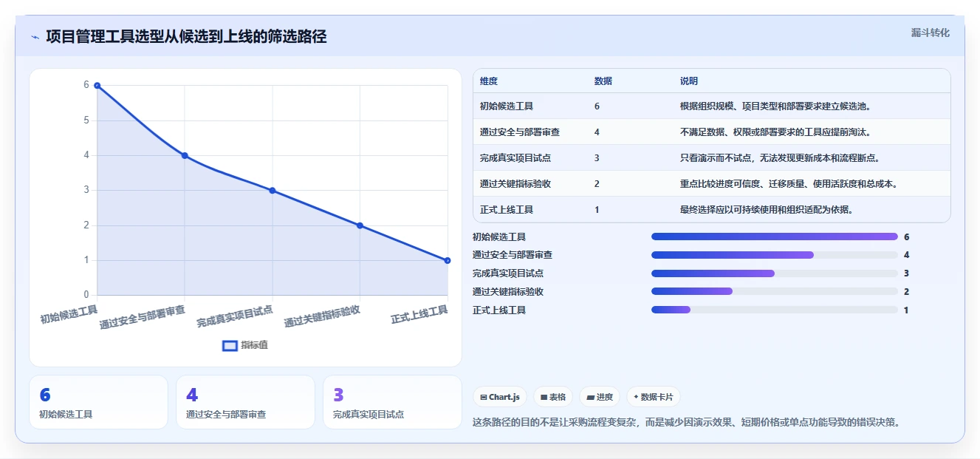The image size is (980, 459).
Task: Click the table cell 通过关键指标验收
Action: pos(515,184)
